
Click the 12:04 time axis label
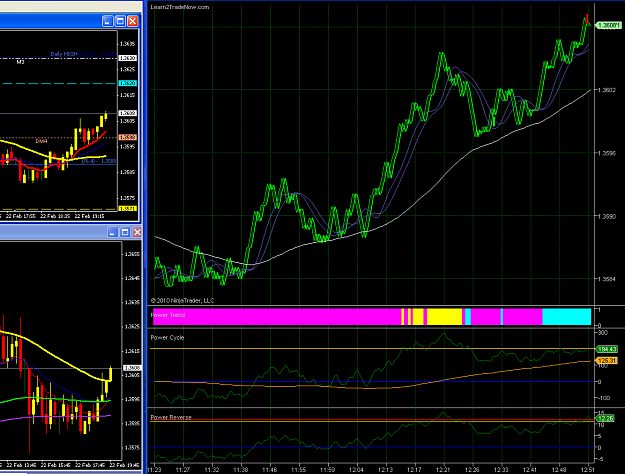point(357,470)
